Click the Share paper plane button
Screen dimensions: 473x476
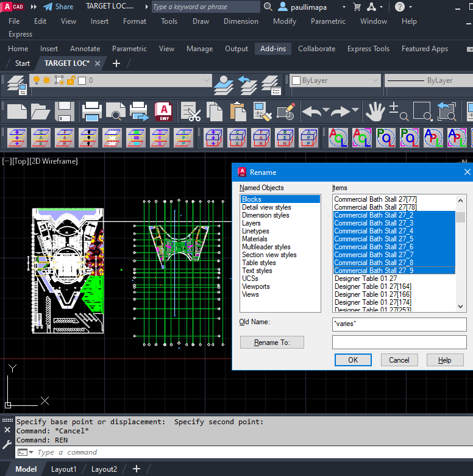pos(59,7)
